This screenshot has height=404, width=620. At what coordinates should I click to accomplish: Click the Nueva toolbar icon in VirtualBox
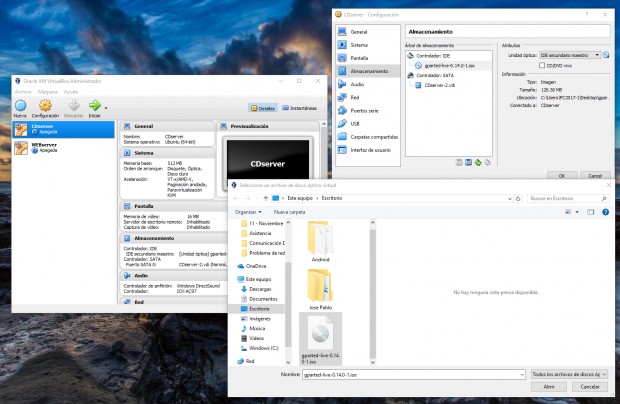click(x=20, y=109)
